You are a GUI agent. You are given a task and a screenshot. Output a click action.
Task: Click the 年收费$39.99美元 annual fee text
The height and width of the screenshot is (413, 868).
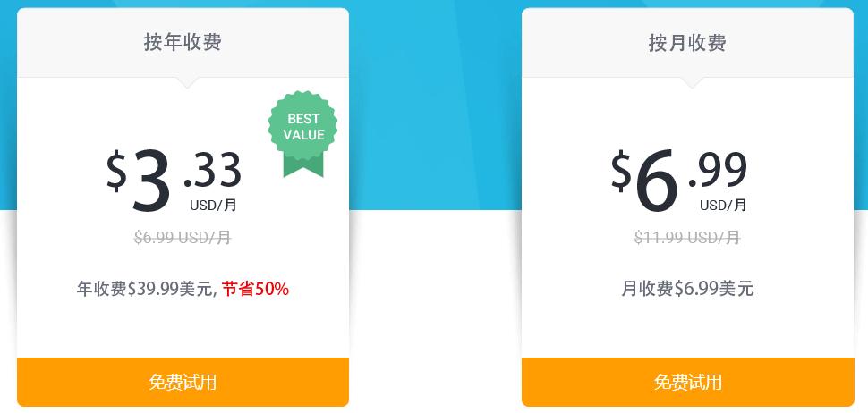click(146, 289)
